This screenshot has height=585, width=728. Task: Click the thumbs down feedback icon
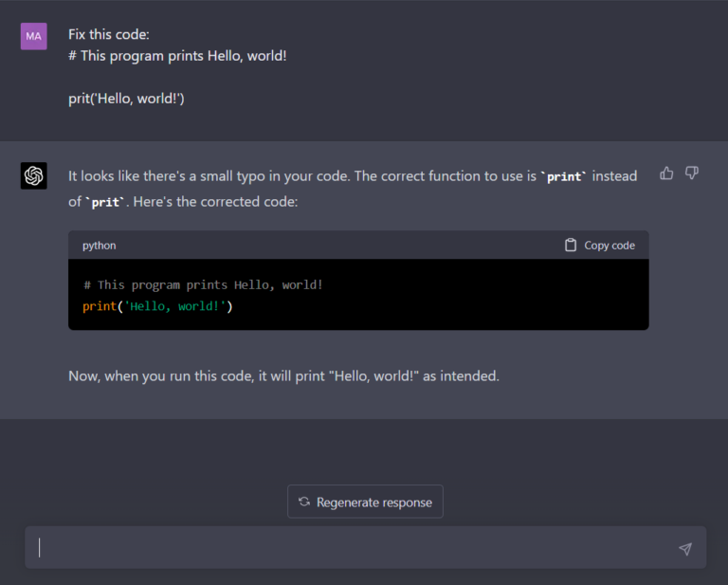(x=692, y=174)
